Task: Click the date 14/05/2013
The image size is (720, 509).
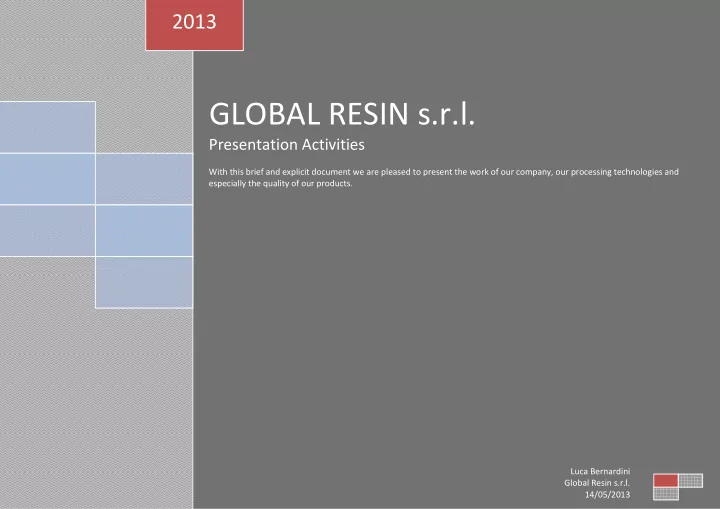Action: (x=607, y=495)
